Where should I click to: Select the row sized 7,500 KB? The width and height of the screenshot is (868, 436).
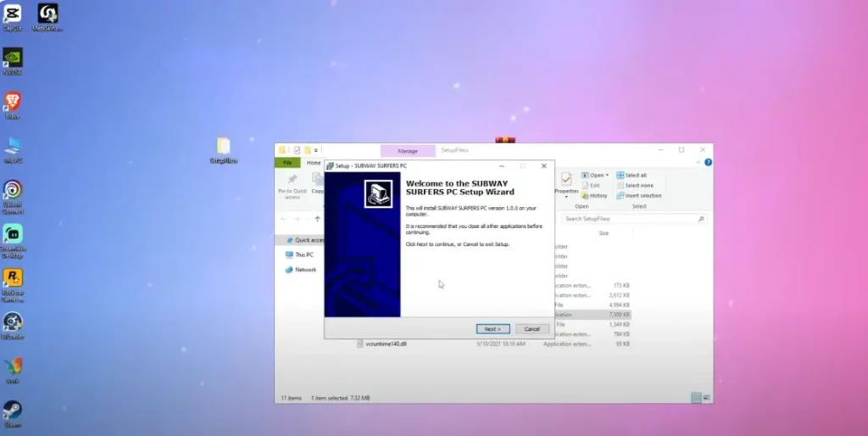591,315
